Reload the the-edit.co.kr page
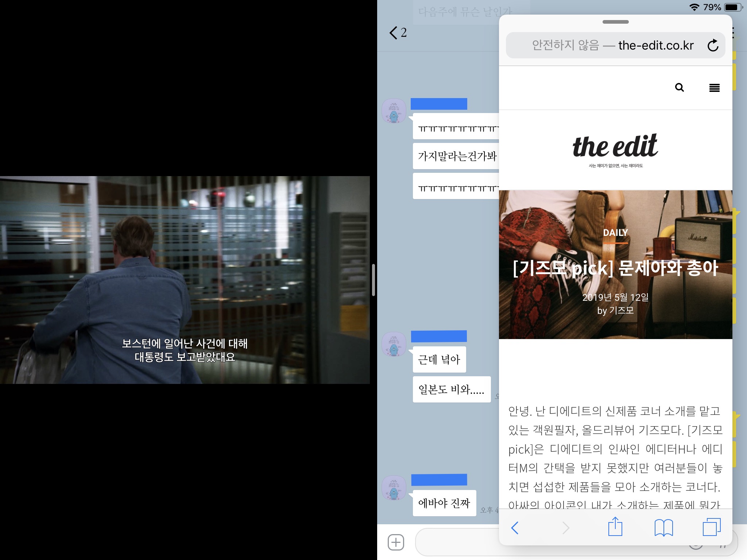Viewport: 747px width, 560px height. tap(713, 46)
